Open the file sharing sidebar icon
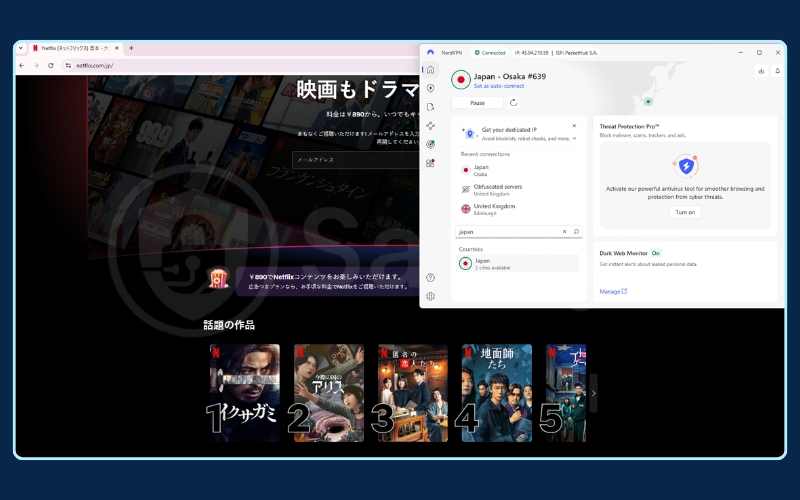 (x=431, y=107)
